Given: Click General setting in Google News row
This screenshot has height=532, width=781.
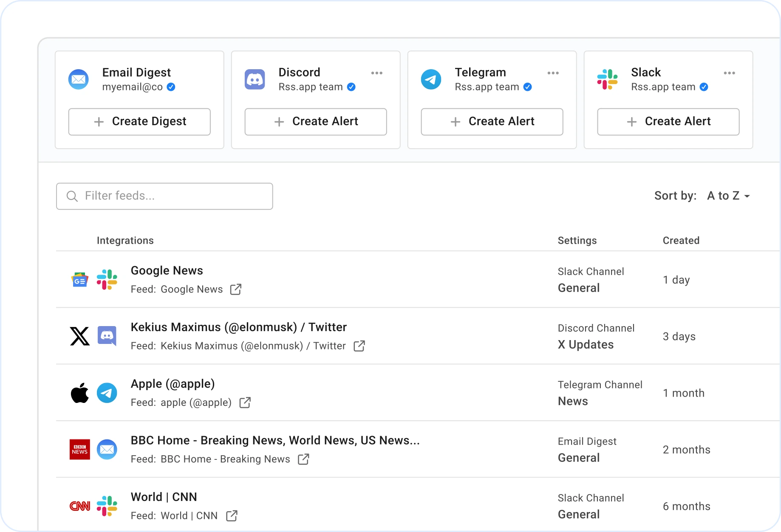Looking at the screenshot, I should pos(579,288).
